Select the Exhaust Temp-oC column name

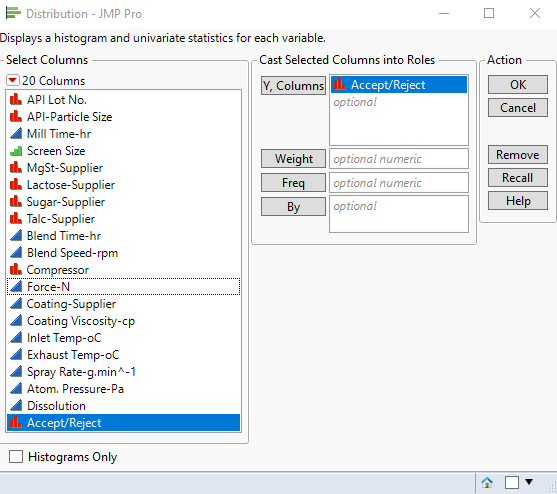click(73, 355)
